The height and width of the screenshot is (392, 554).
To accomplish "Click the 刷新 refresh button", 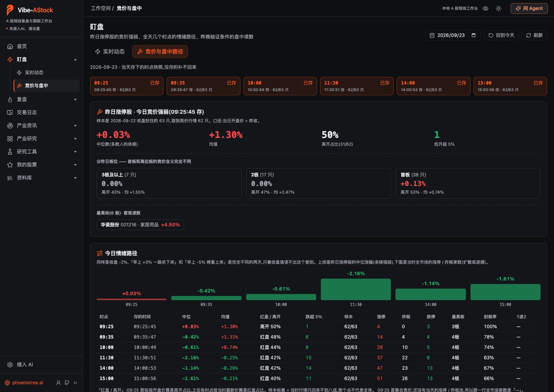I will click(x=534, y=35).
